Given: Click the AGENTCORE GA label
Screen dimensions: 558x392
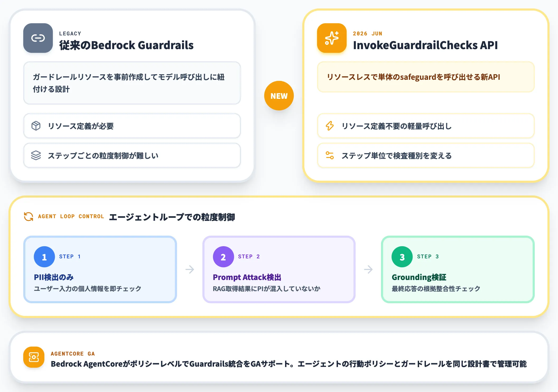Looking at the screenshot, I should coord(73,354).
